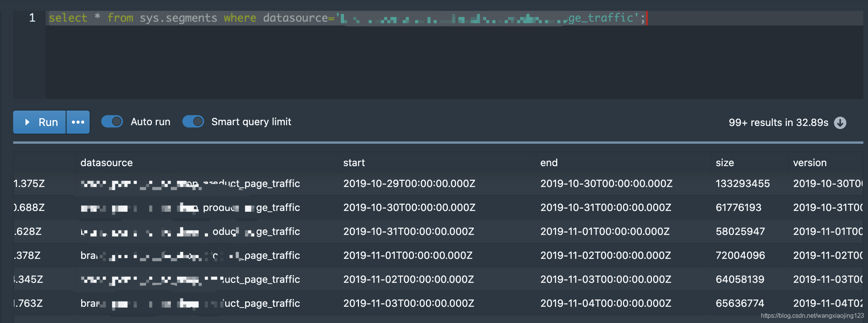
Task: Select start cell 2019-11-02T00:00:00.000Z
Action: click(x=408, y=279)
